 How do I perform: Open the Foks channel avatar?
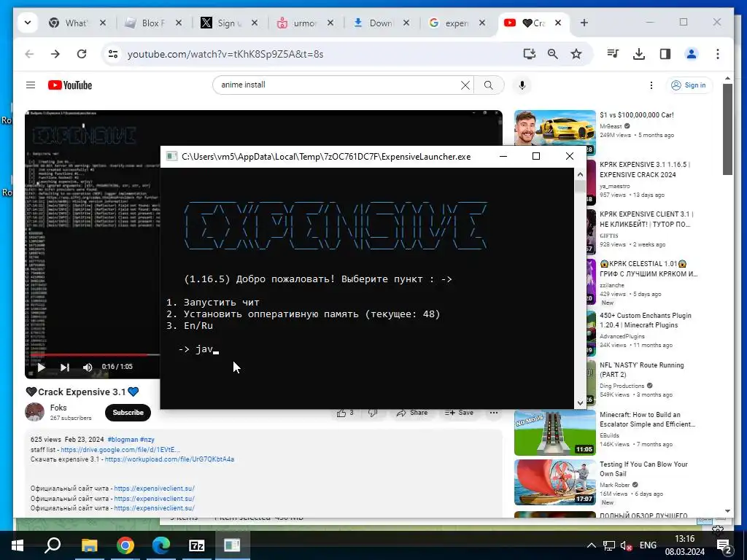[x=35, y=412]
